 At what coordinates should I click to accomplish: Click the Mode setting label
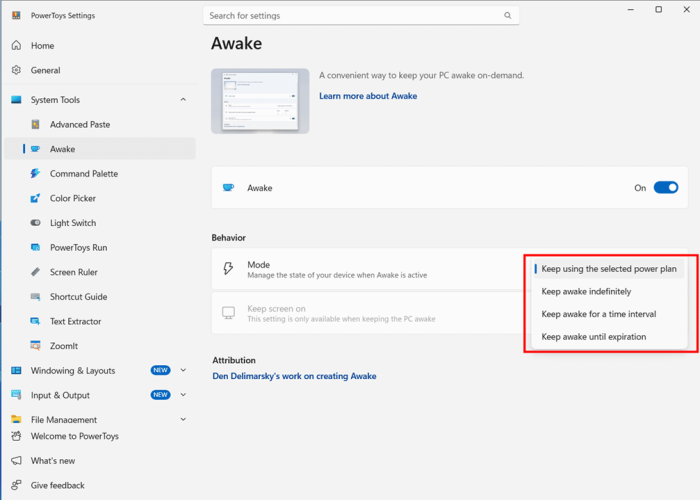[x=258, y=265]
